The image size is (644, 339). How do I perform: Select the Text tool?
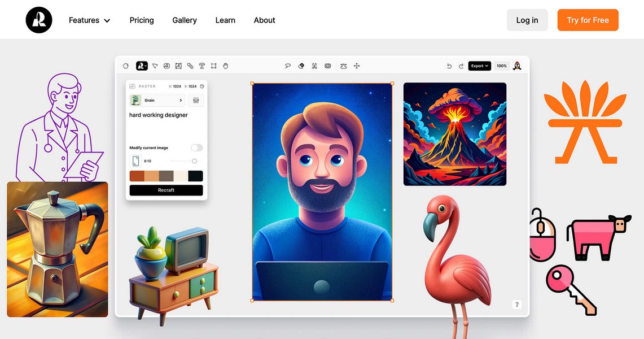(201, 66)
